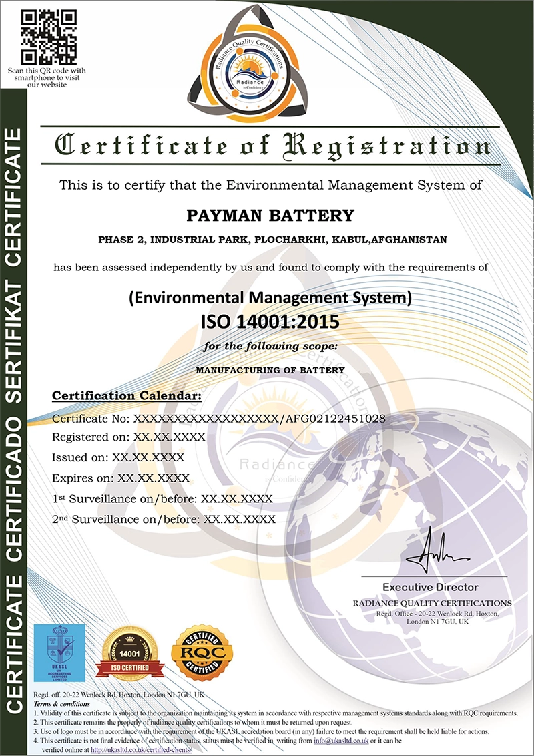Select the Certification Calendar heading
534x756 pixels.
[x=127, y=395]
